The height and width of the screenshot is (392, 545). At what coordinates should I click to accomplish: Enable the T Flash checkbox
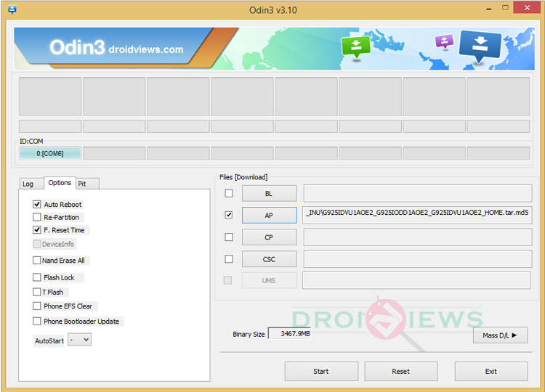point(37,292)
